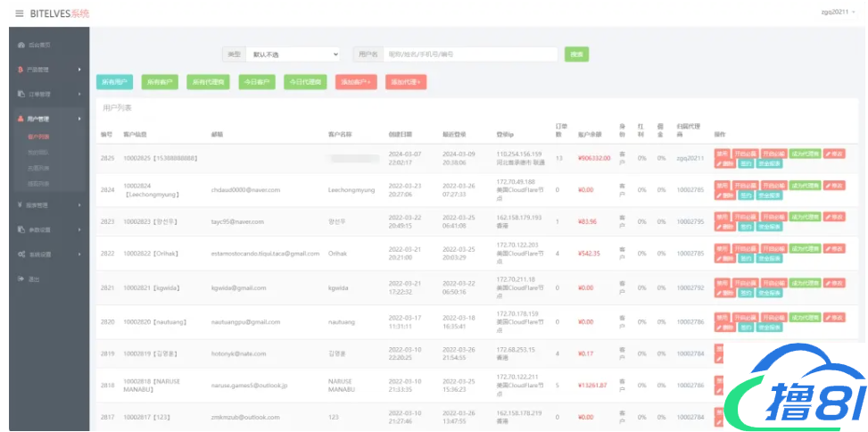The height and width of the screenshot is (432, 868).
Task: Click the yen icon for 报表管理
Action: [21, 204]
